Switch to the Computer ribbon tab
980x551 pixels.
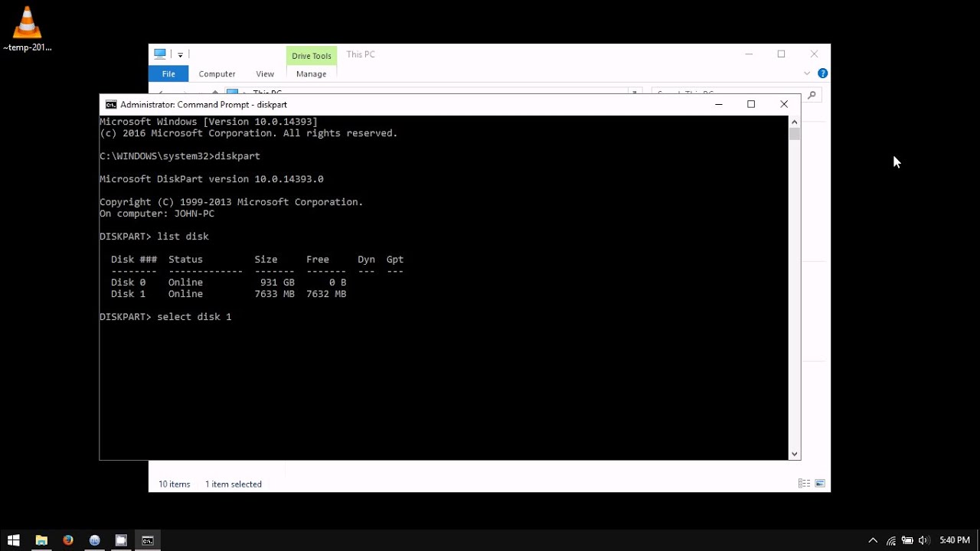click(217, 73)
